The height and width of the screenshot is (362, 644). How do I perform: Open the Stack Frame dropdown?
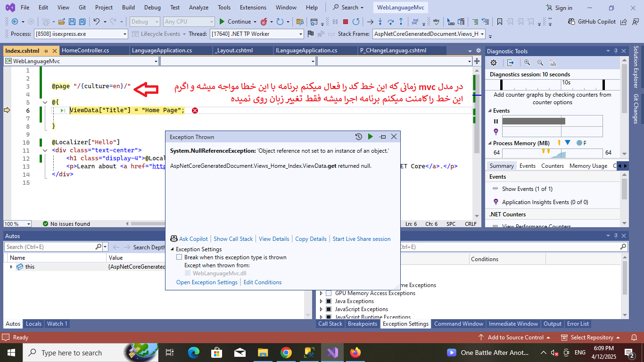click(429, 34)
